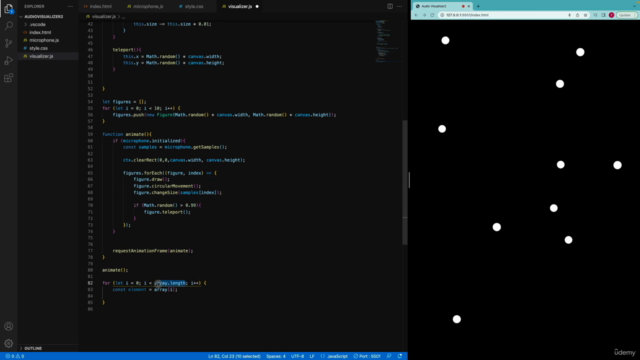The width and height of the screenshot is (640, 360).
Task: Open style.css in the Explorer
Action: (38, 48)
